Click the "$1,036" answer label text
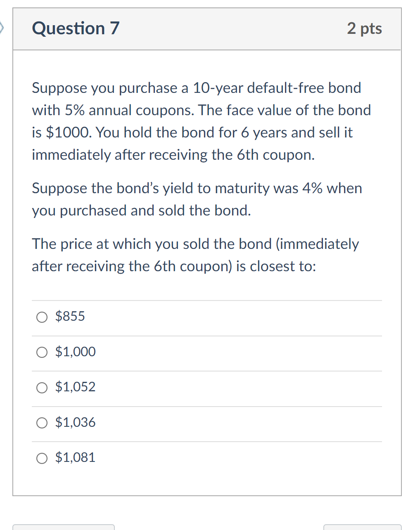 tap(75, 422)
